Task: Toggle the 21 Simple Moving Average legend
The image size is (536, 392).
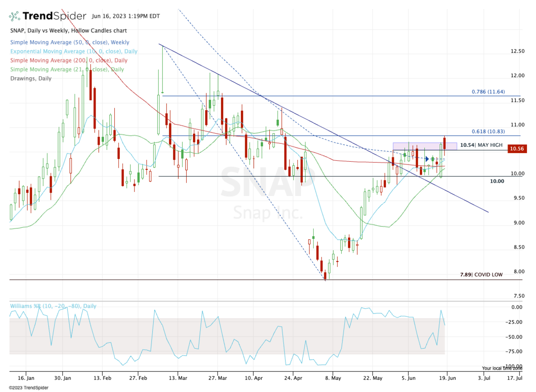Action: [67, 69]
